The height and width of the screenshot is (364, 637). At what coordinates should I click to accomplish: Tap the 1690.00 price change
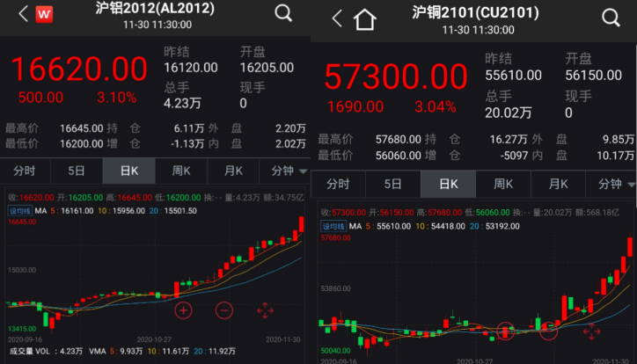[355, 106]
